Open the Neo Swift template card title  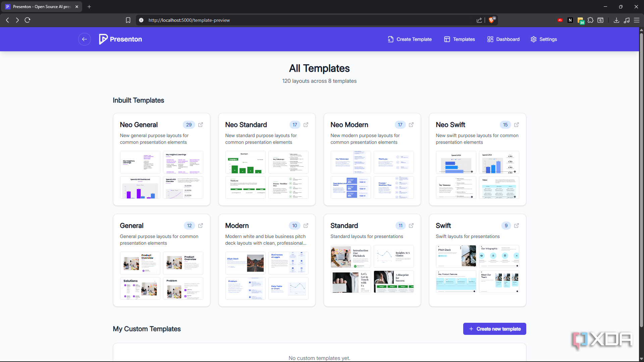pyautogui.click(x=450, y=125)
